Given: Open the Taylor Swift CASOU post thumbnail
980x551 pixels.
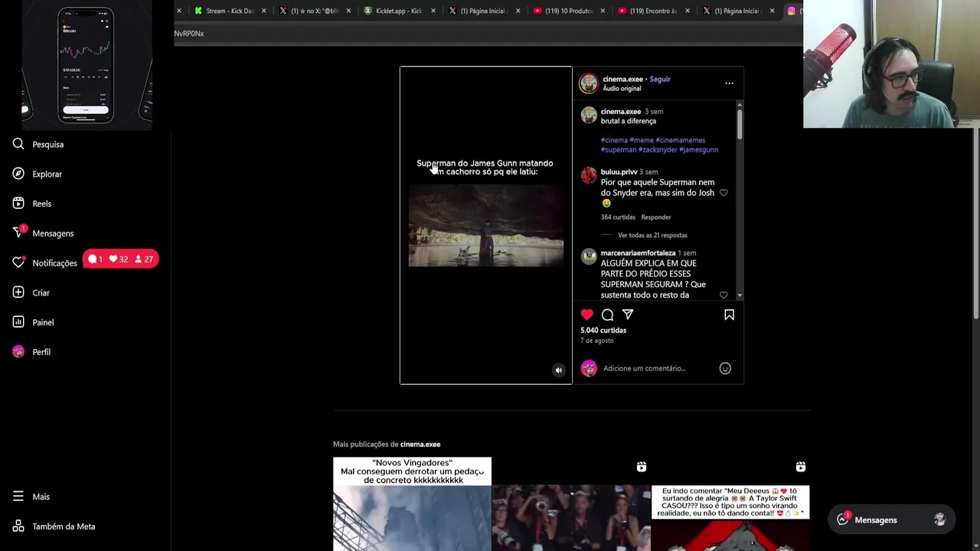Looking at the screenshot, I should [730, 504].
